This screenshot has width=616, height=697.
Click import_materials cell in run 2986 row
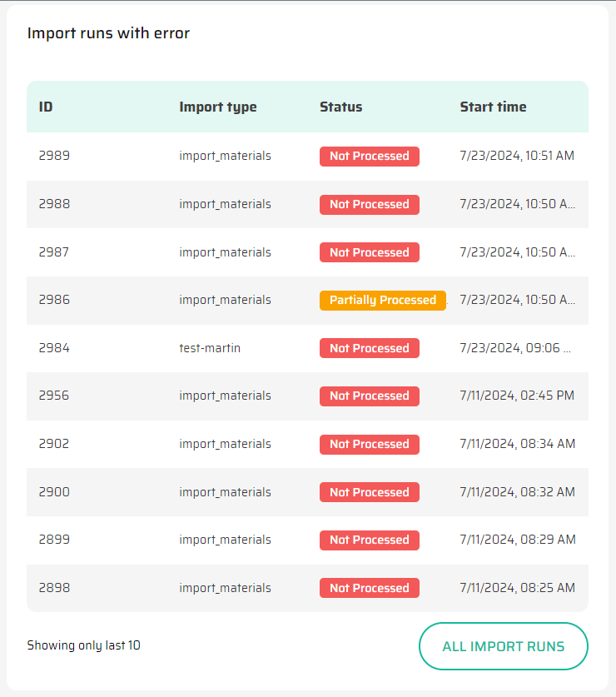pyautogui.click(x=225, y=300)
